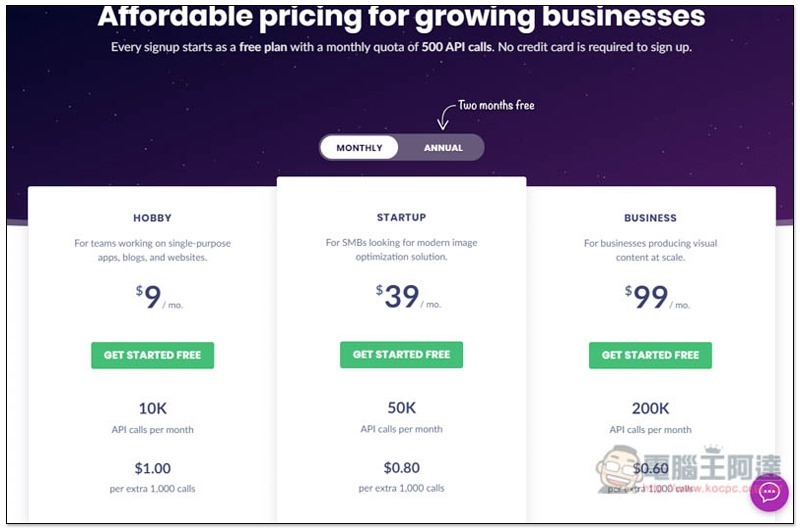
Task: Open the purple chat bubble widget
Action: (769, 493)
